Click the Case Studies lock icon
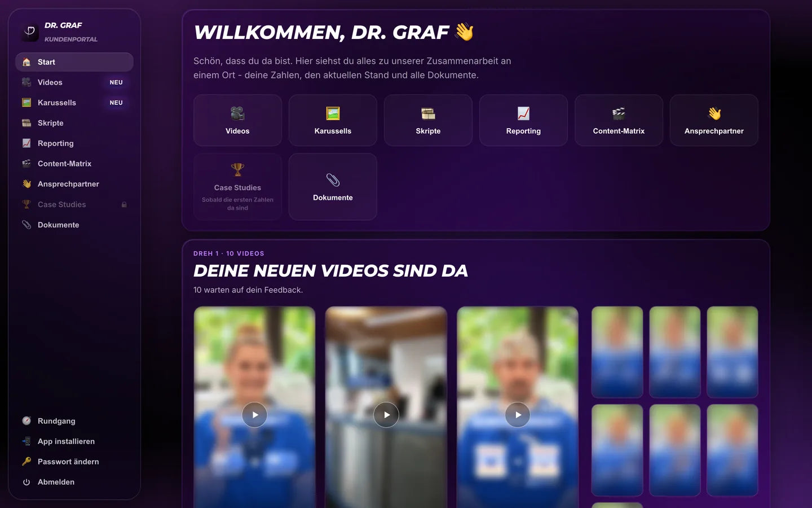The image size is (812, 508). click(124, 204)
